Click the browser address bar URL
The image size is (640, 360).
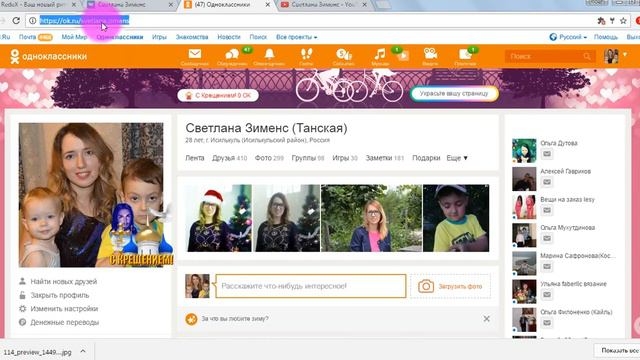click(x=84, y=20)
